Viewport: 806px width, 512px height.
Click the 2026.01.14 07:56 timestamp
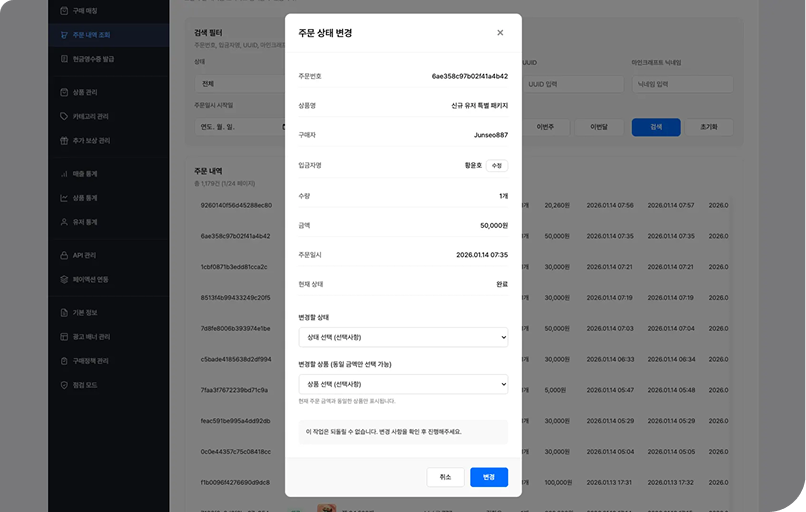(610, 205)
